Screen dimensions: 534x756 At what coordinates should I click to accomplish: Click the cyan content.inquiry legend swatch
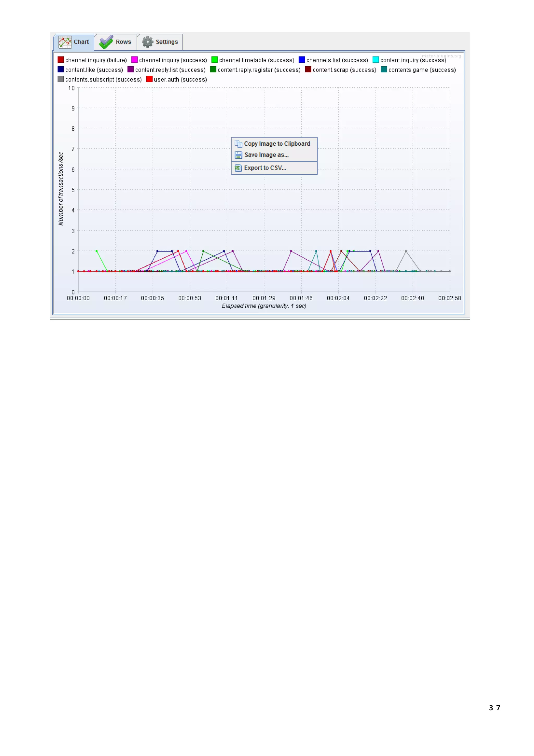pos(375,59)
